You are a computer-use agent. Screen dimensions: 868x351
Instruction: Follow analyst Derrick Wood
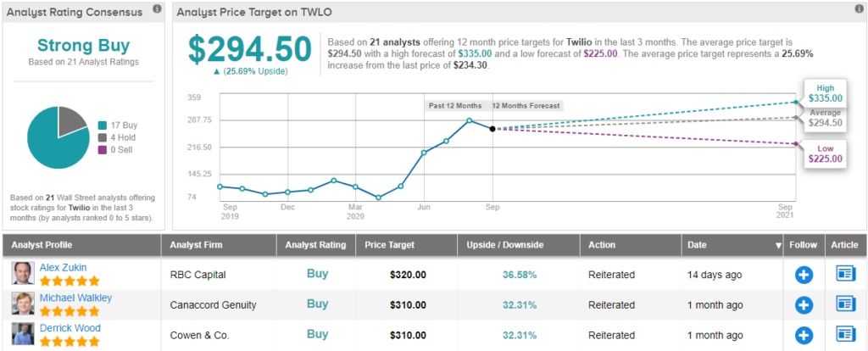click(804, 334)
